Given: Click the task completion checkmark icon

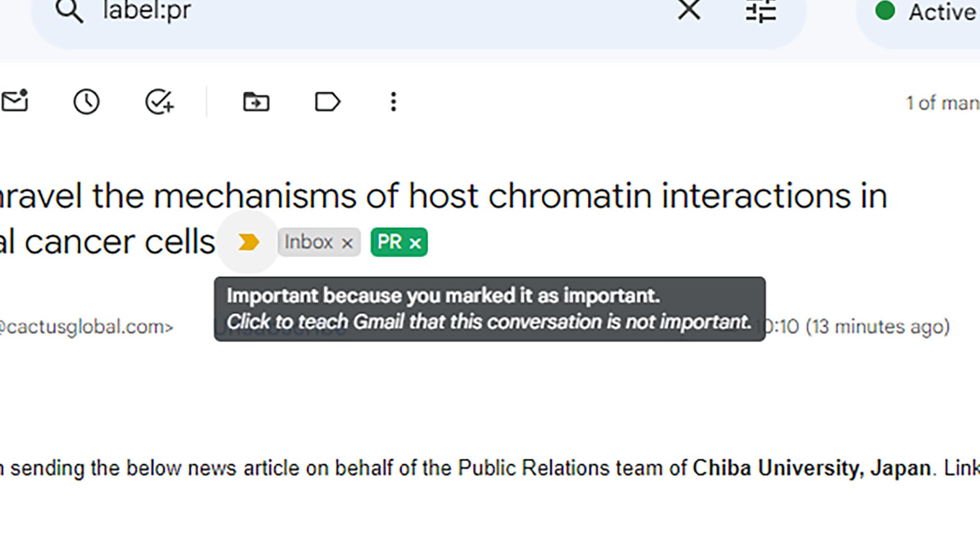Looking at the screenshot, I should coord(160,101).
